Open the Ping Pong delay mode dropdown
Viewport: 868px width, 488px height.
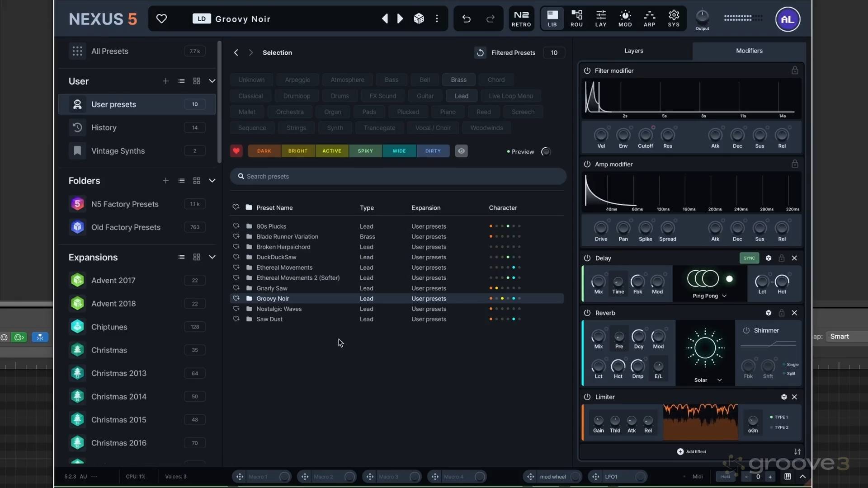(709, 296)
